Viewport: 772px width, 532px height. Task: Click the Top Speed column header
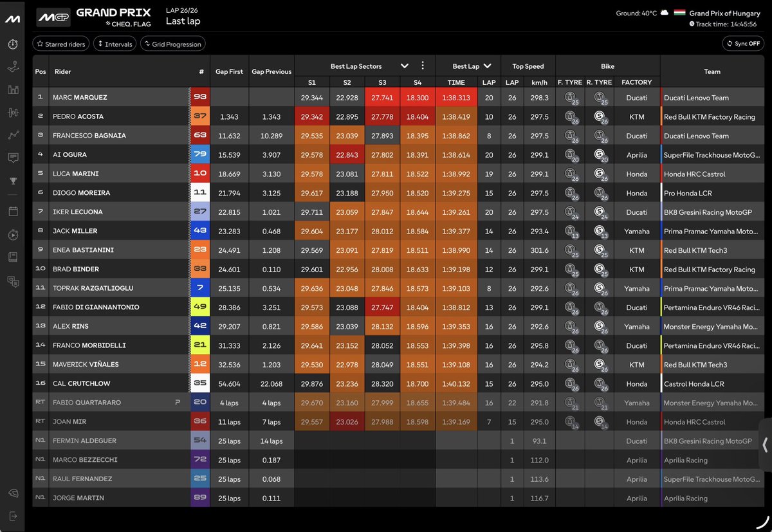(528, 66)
